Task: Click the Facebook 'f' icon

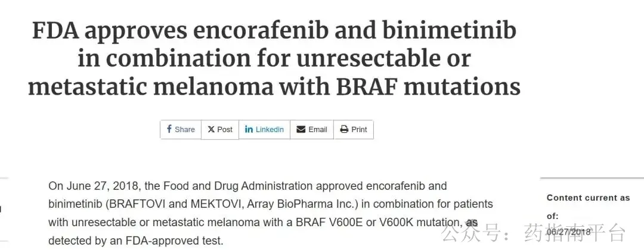Action: click(169, 129)
